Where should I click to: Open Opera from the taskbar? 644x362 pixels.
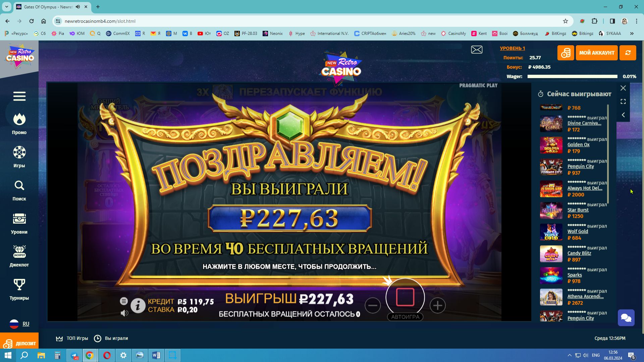coord(107,355)
